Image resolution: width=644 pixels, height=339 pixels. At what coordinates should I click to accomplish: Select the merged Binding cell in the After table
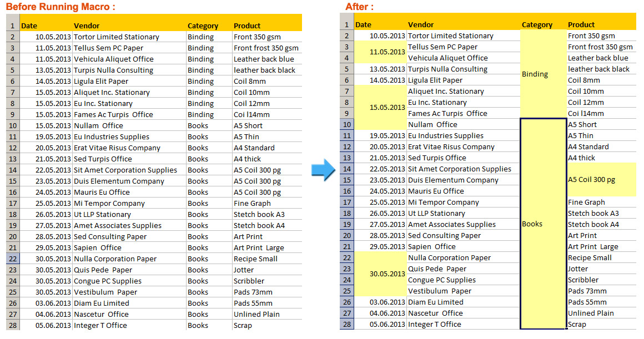(535, 74)
